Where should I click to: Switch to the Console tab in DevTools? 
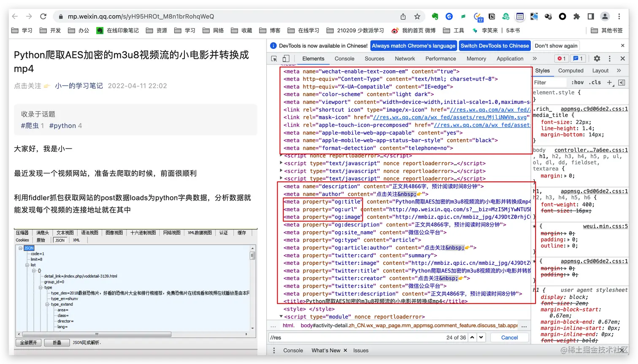tap(344, 59)
